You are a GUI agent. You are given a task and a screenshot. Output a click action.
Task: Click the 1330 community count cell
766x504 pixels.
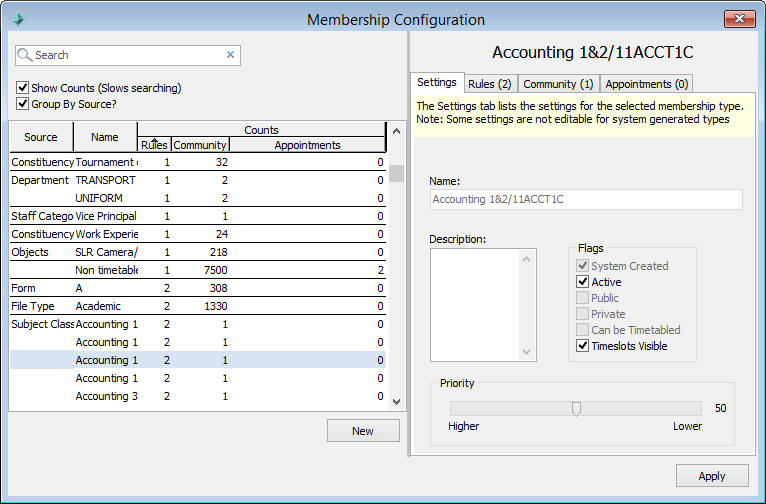pos(200,306)
